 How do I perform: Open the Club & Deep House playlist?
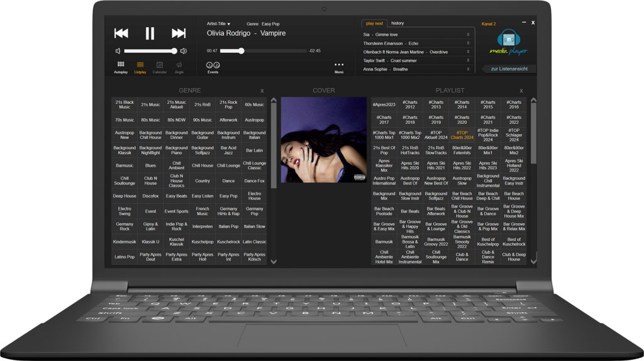[514, 257]
